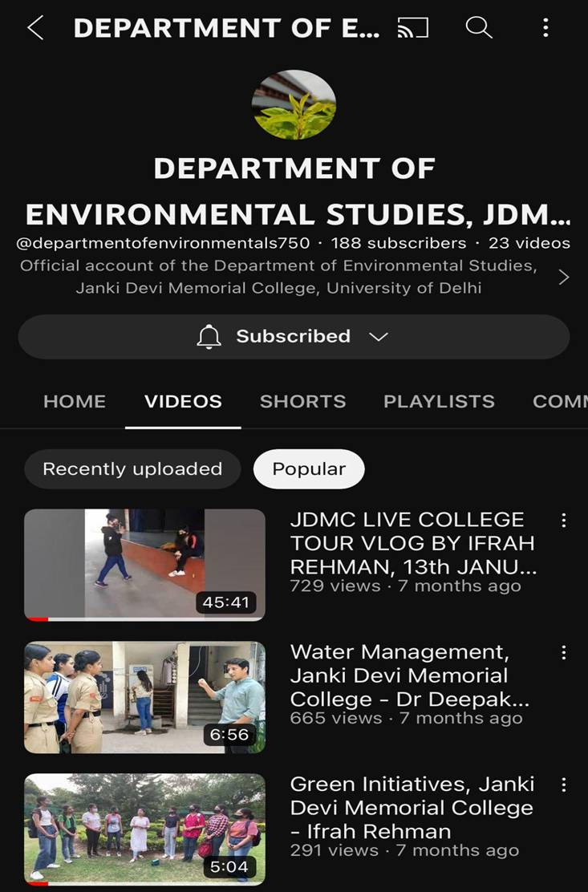
Task: Select the Popular filter chip
Action: point(309,469)
